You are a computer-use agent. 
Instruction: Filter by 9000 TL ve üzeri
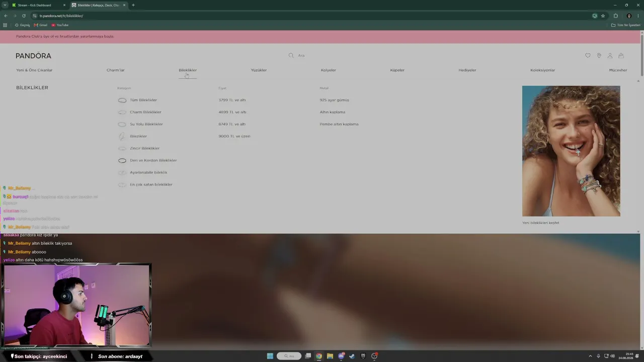(x=234, y=136)
